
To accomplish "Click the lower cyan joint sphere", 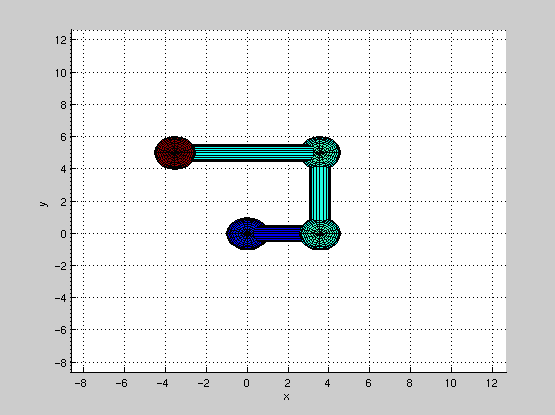I will pos(320,234).
